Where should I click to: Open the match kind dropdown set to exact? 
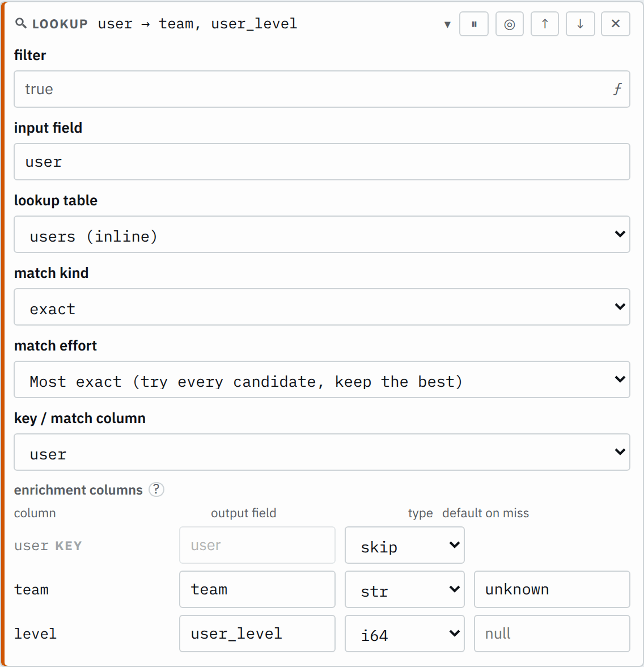[322, 307]
